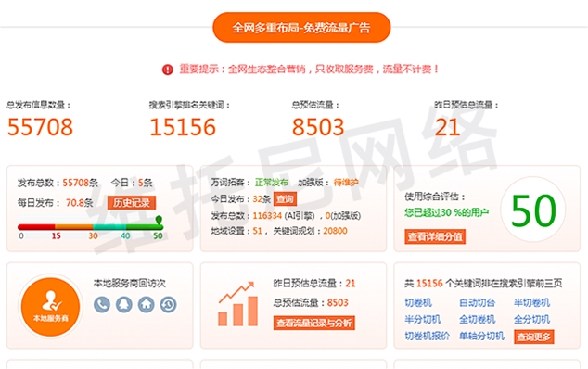The height and width of the screenshot is (369, 588).
Task: Click the 待维护 status text
Action: (346, 183)
